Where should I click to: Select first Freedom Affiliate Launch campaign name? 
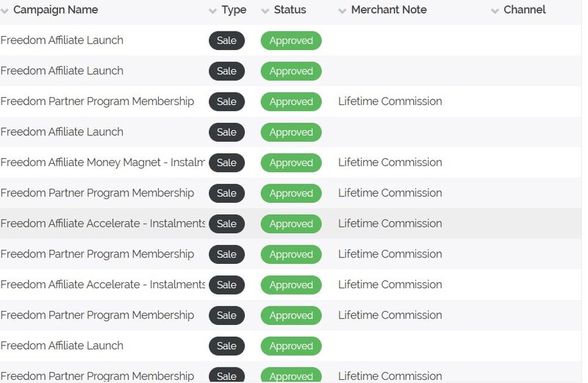click(x=62, y=40)
